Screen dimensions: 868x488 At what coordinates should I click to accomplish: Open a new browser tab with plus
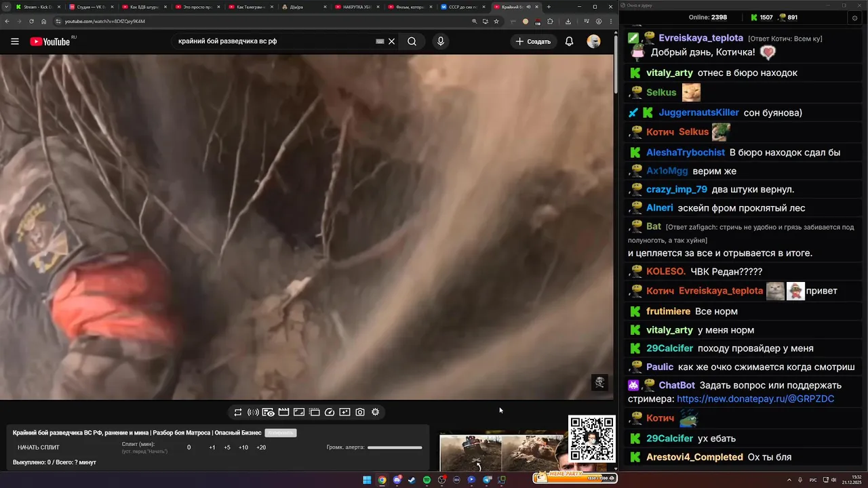[549, 7]
